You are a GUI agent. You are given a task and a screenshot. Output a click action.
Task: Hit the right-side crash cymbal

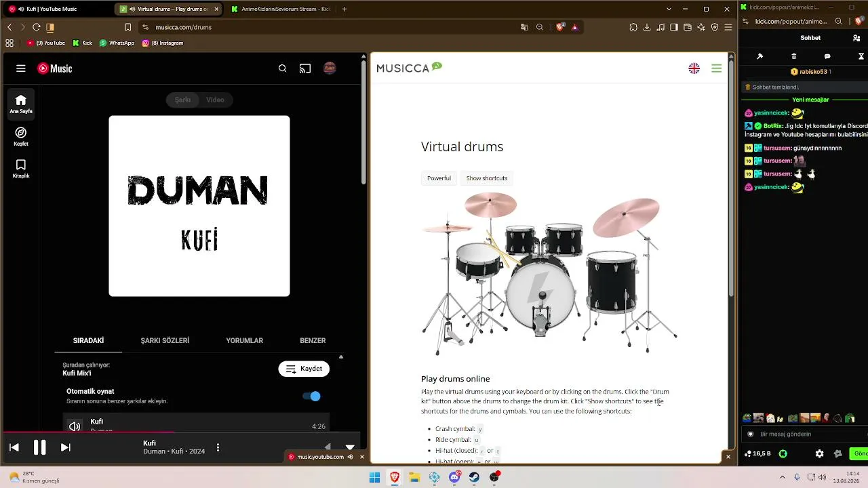coord(626,216)
